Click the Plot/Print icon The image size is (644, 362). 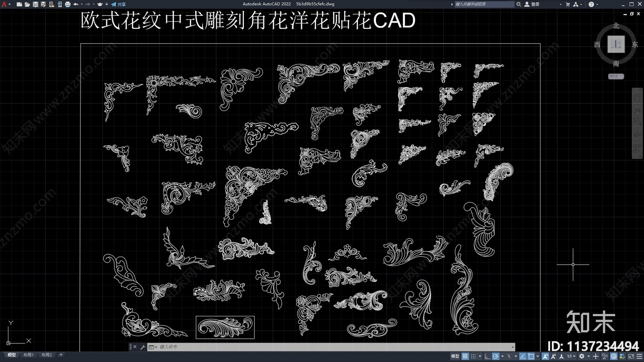(x=68, y=4)
